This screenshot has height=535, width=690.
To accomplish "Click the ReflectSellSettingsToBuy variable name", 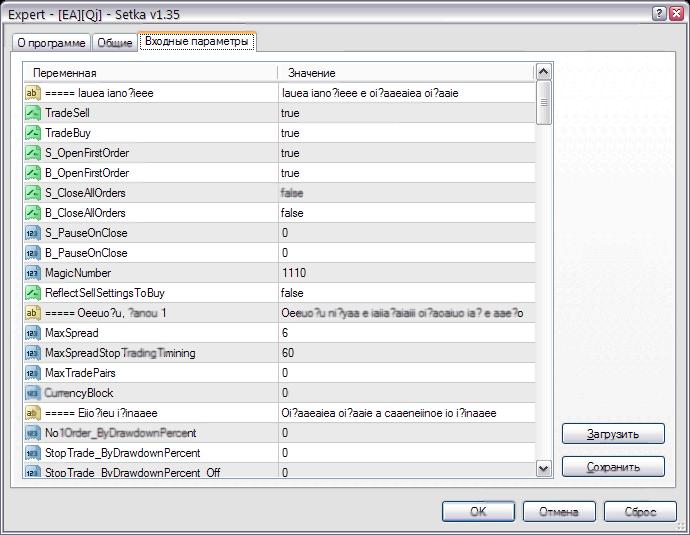I will pyautogui.click(x=105, y=293).
